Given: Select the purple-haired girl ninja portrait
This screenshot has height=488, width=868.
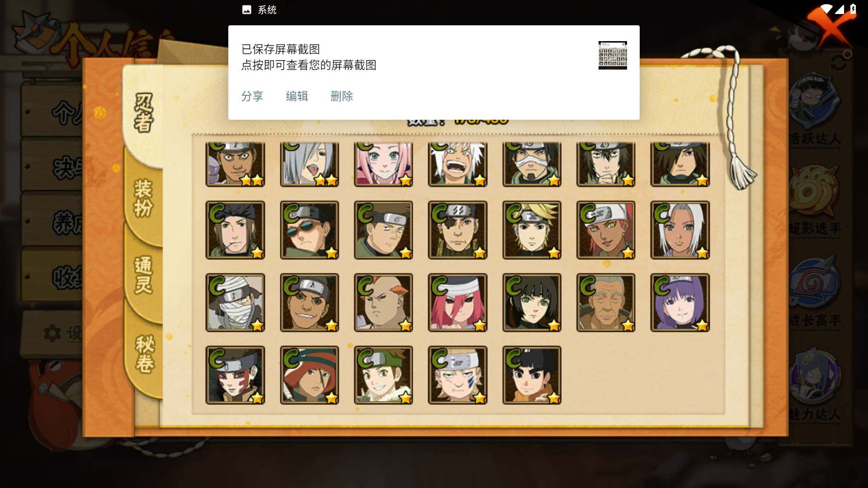Looking at the screenshot, I should [680, 302].
